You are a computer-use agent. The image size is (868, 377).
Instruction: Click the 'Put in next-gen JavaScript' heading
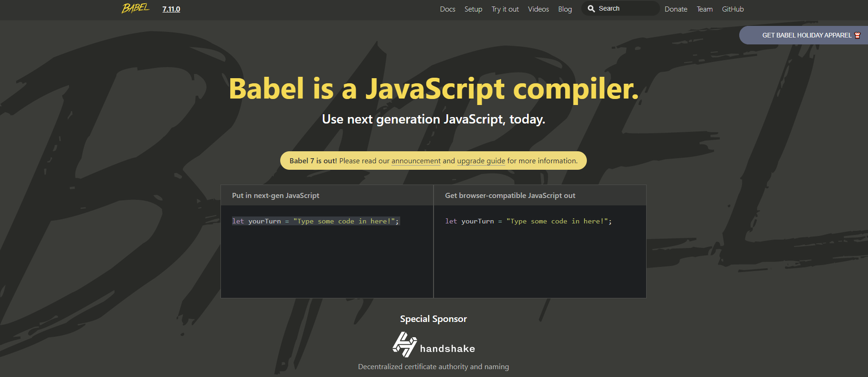(x=276, y=196)
